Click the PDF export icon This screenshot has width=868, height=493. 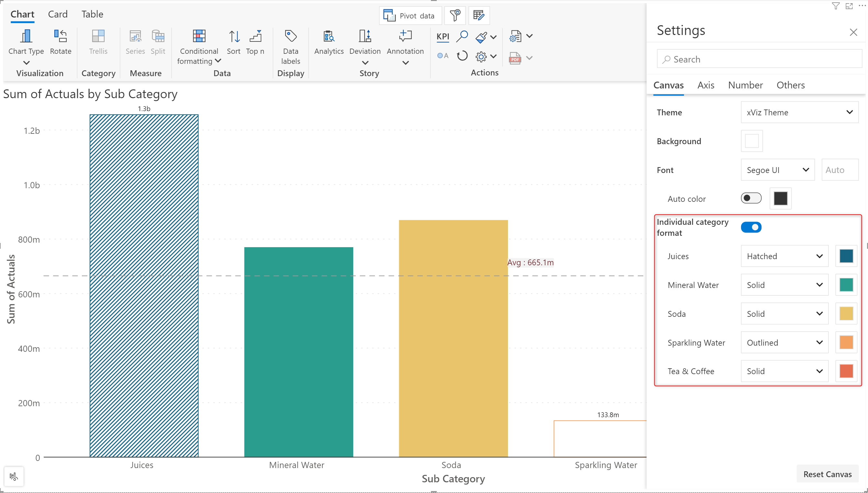[x=515, y=58]
